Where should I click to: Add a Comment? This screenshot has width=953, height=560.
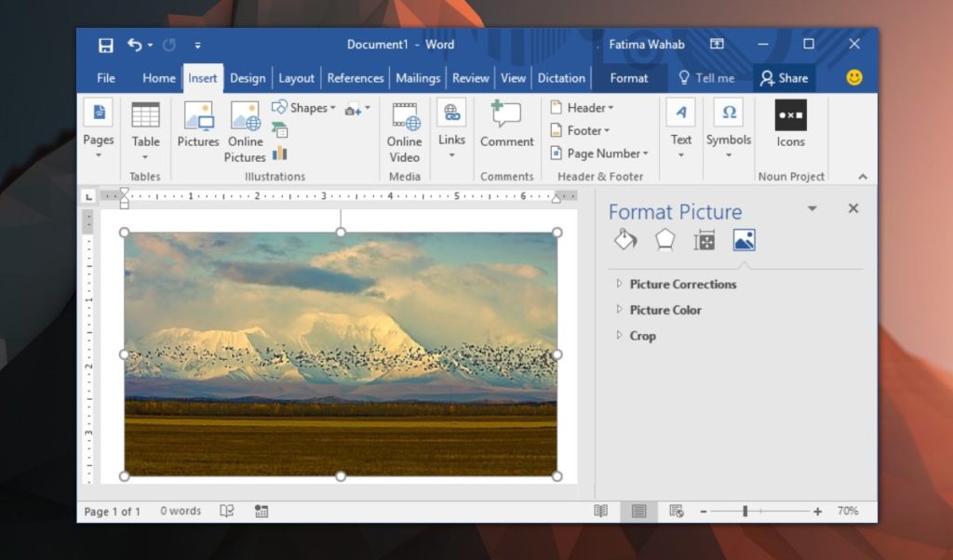(505, 128)
